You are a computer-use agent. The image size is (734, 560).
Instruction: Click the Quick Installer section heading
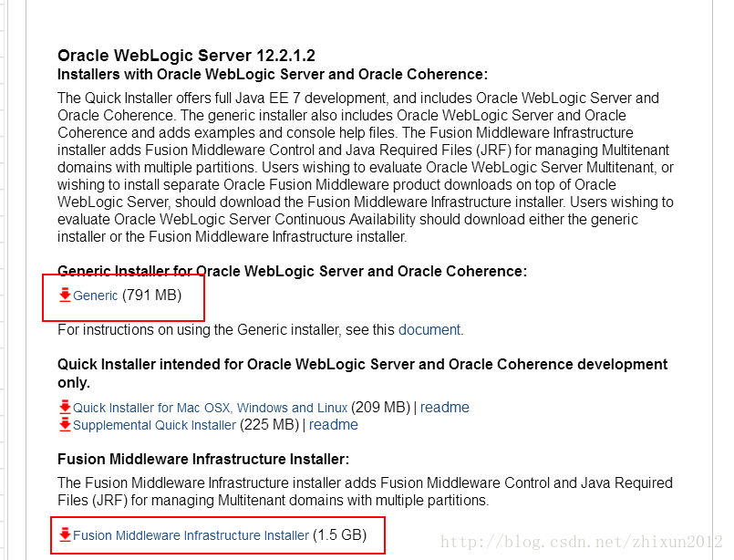point(365,363)
